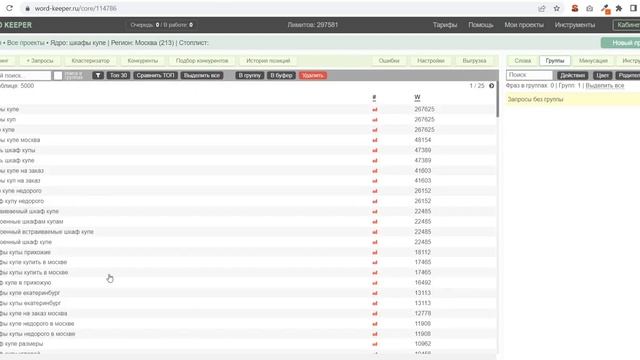Open the extension with the orange badge
640x360 pixels.
pyautogui.click(x=606, y=9)
